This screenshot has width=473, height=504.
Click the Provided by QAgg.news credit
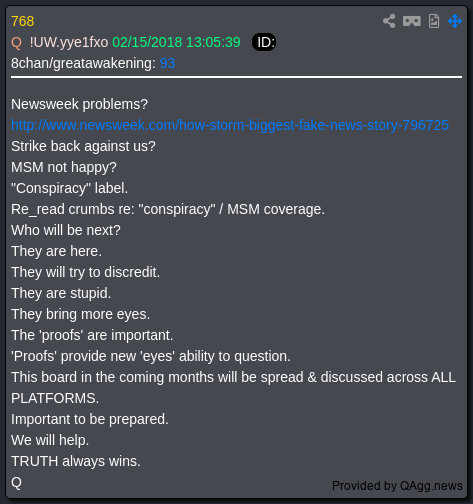397,486
